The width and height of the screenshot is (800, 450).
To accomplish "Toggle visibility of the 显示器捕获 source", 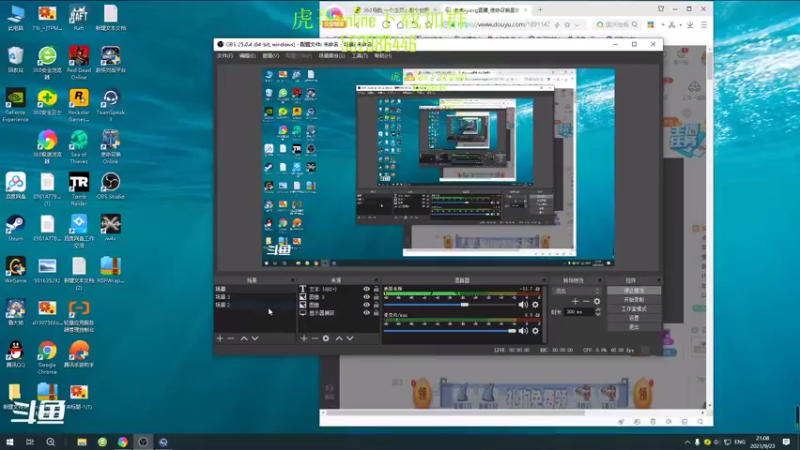I will click(x=366, y=313).
